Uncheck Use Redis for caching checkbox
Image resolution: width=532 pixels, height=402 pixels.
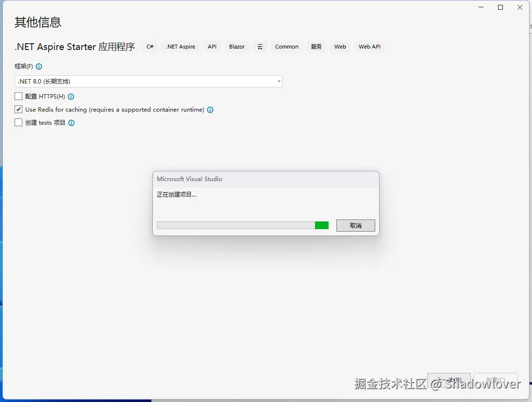point(18,109)
